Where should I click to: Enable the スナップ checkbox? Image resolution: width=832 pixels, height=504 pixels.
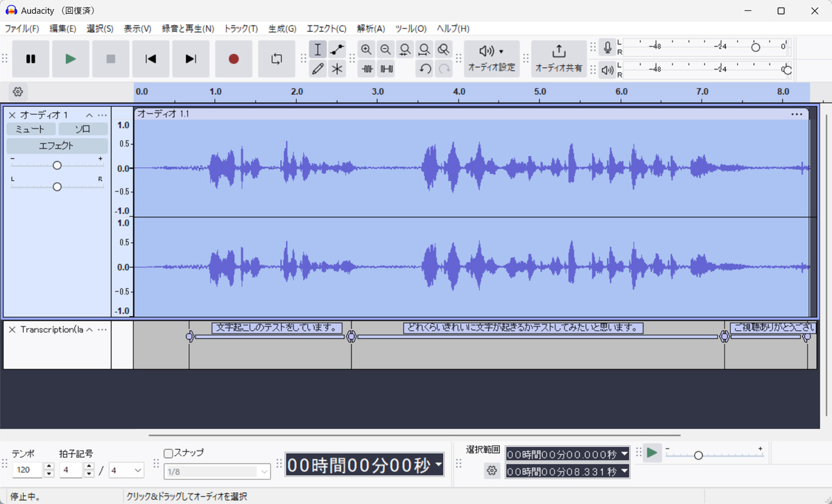point(168,453)
